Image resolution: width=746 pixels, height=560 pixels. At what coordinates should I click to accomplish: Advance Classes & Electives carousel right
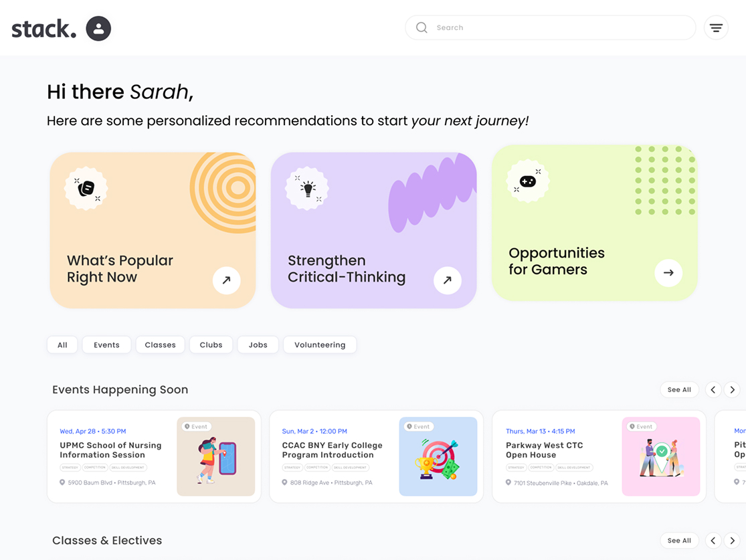[732, 541]
